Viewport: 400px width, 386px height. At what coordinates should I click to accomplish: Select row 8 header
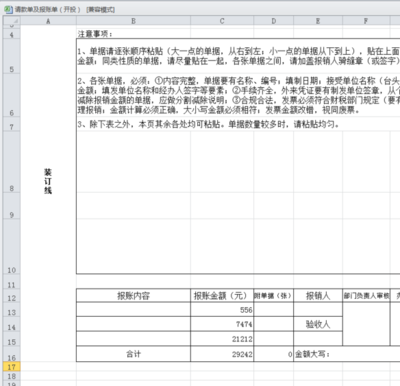[11, 161]
